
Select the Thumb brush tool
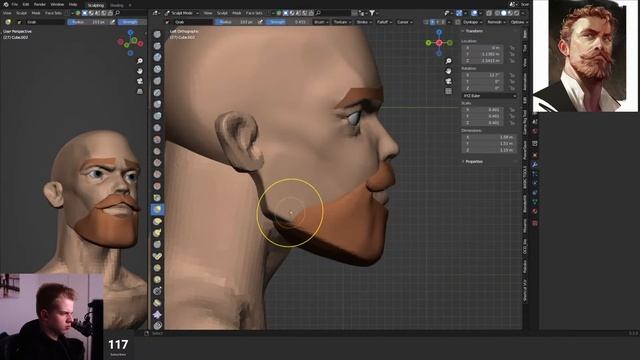click(x=157, y=244)
